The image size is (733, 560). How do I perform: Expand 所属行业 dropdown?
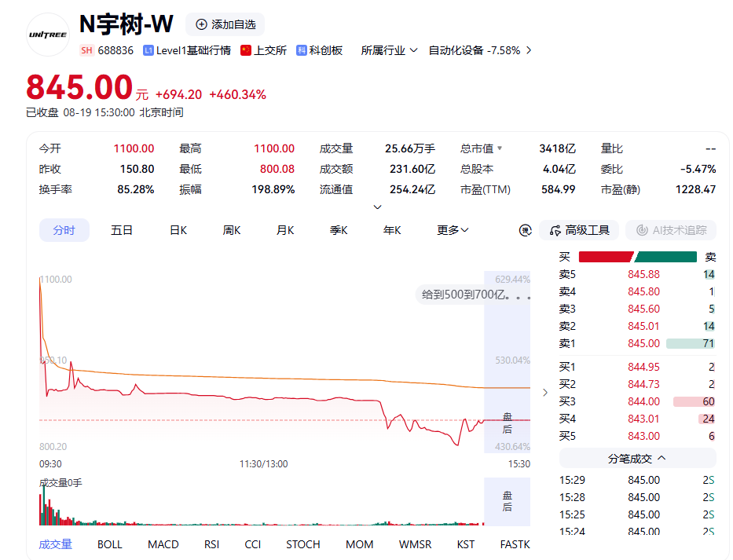[x=389, y=50]
